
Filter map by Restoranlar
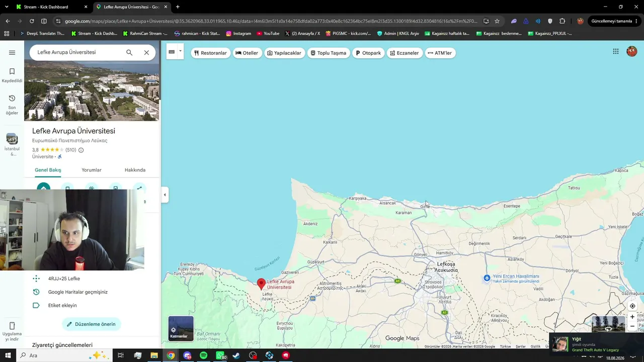click(210, 53)
